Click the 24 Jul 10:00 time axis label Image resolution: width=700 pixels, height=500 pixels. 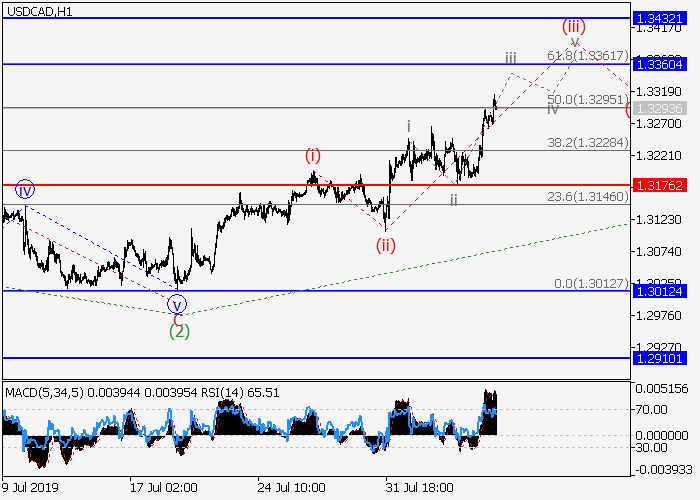point(290,487)
